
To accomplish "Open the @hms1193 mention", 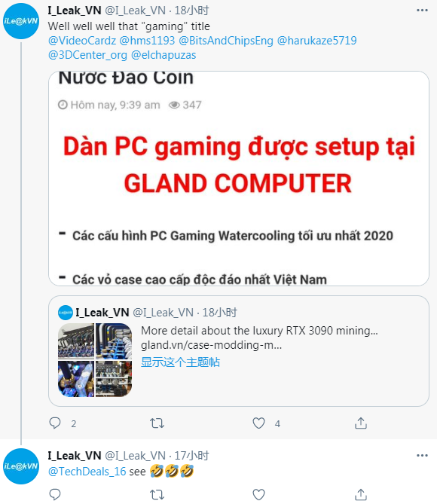I will click(x=147, y=41).
